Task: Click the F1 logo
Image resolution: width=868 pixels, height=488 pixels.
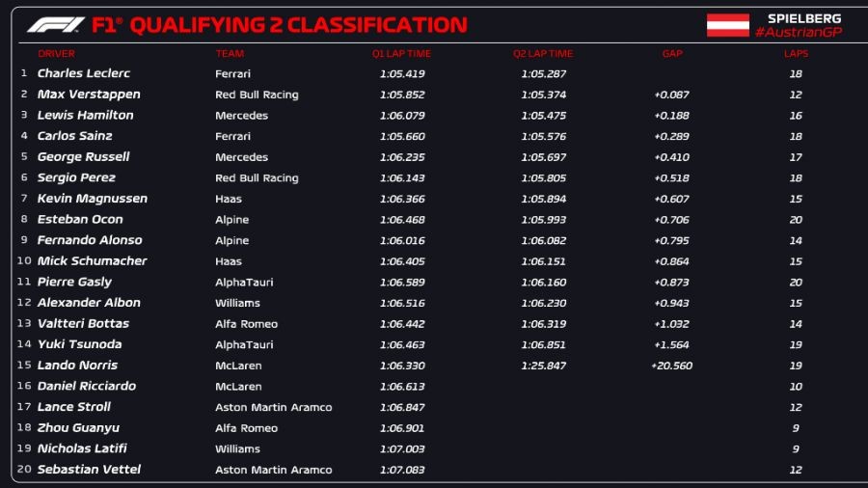Action: [x=55, y=25]
